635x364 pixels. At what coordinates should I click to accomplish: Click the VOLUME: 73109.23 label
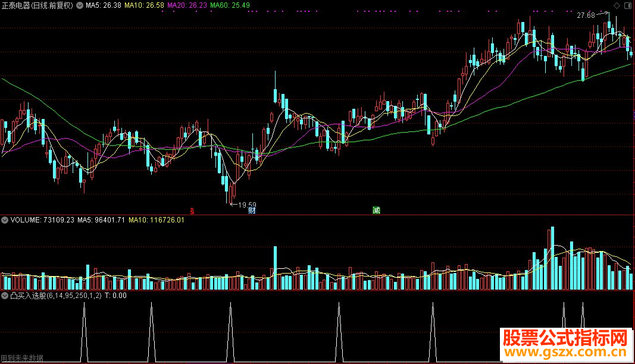(42, 220)
